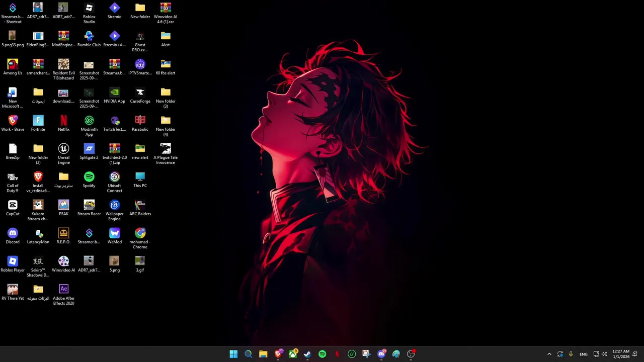Select the Call of Duty shortcut

click(x=13, y=182)
